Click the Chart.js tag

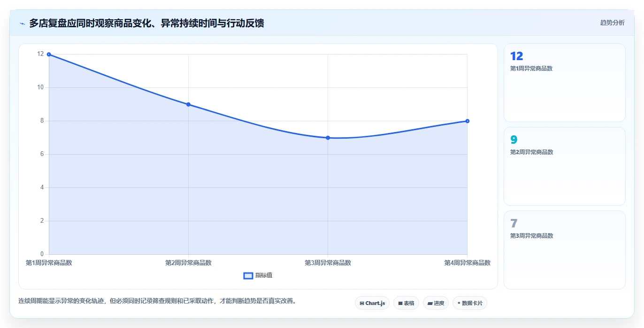tap(372, 303)
